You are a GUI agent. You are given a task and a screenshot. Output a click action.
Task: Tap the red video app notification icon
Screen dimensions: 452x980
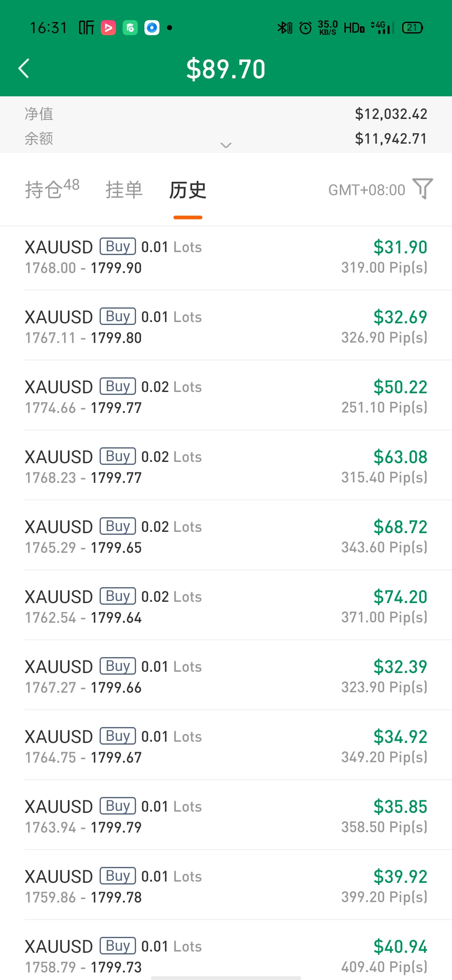pyautogui.click(x=108, y=28)
